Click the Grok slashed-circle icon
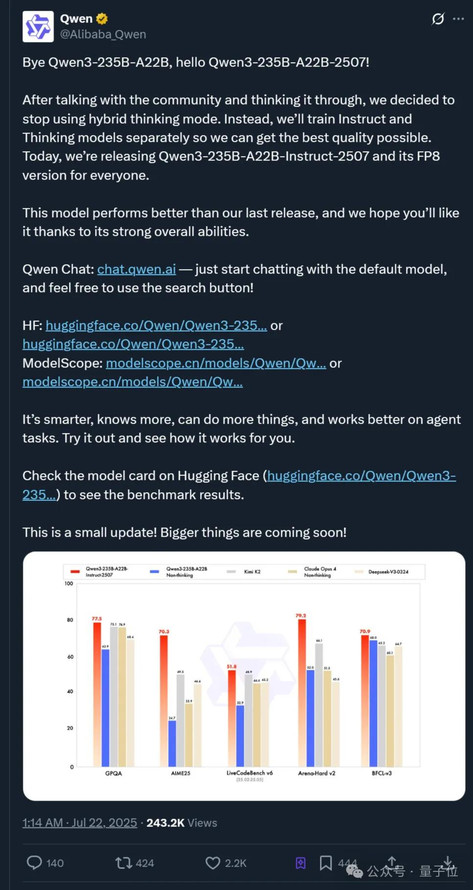This screenshot has width=473, height=890. click(x=438, y=19)
